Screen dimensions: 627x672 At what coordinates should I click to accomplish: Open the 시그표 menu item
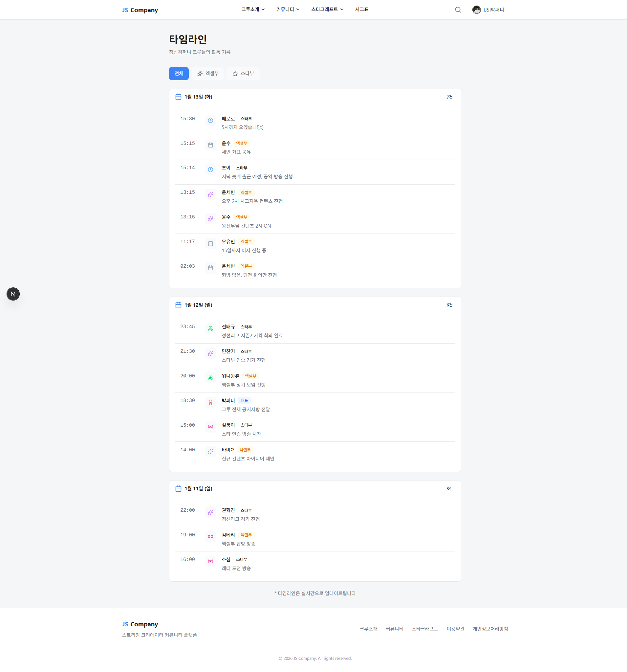(361, 10)
